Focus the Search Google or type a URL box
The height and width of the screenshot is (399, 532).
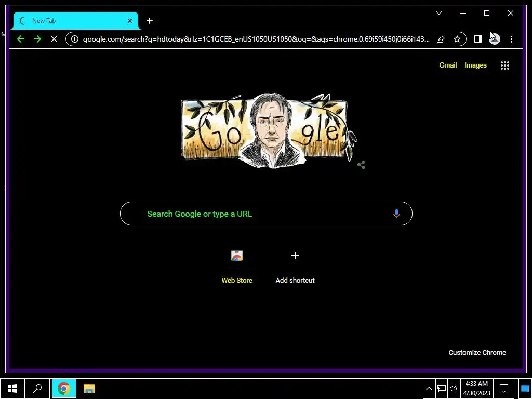[266, 214]
